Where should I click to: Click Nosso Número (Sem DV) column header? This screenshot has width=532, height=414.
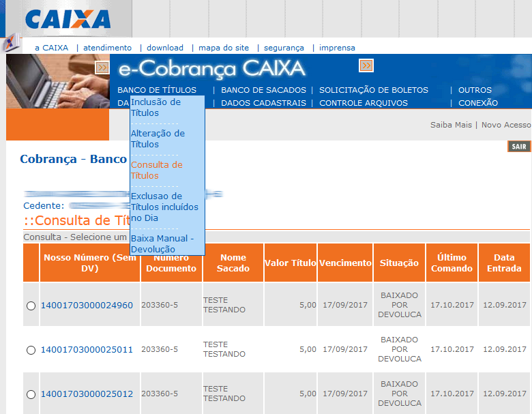[x=90, y=263]
